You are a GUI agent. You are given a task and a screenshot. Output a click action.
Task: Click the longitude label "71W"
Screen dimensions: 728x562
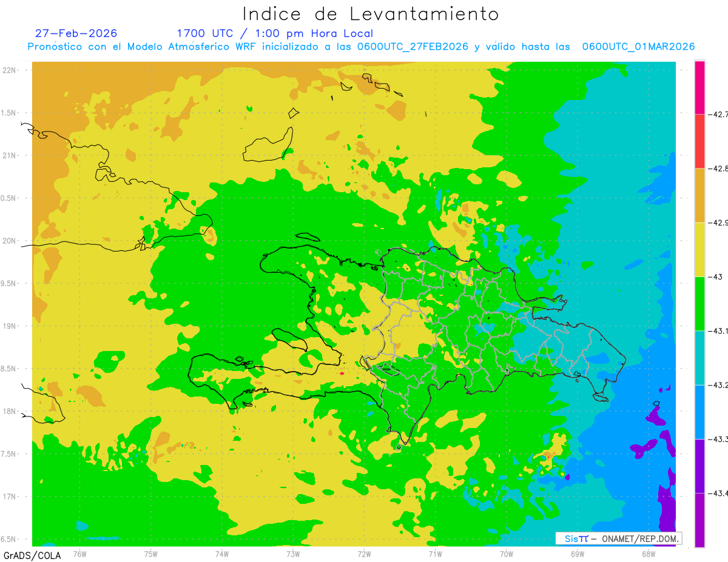(435, 554)
